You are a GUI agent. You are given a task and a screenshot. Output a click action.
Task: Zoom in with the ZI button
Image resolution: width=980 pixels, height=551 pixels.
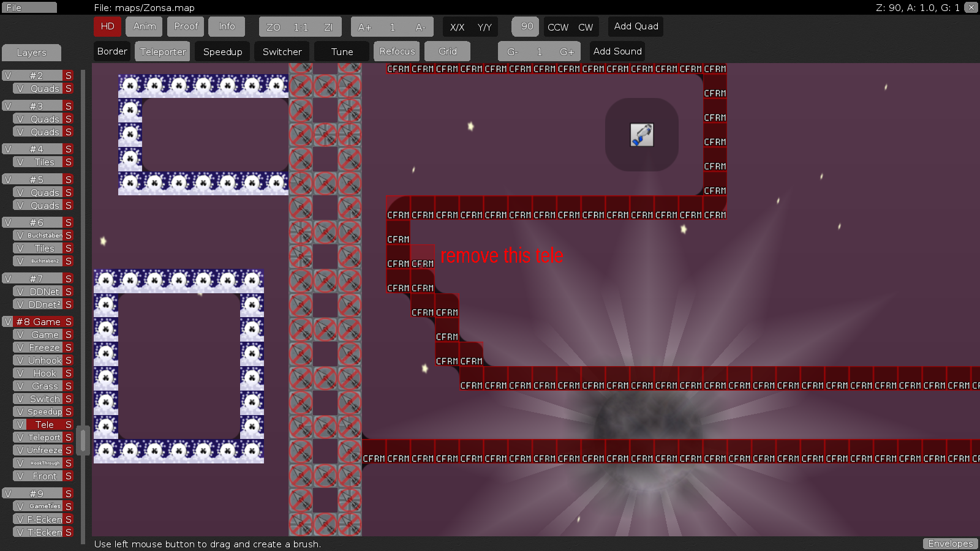point(328,27)
